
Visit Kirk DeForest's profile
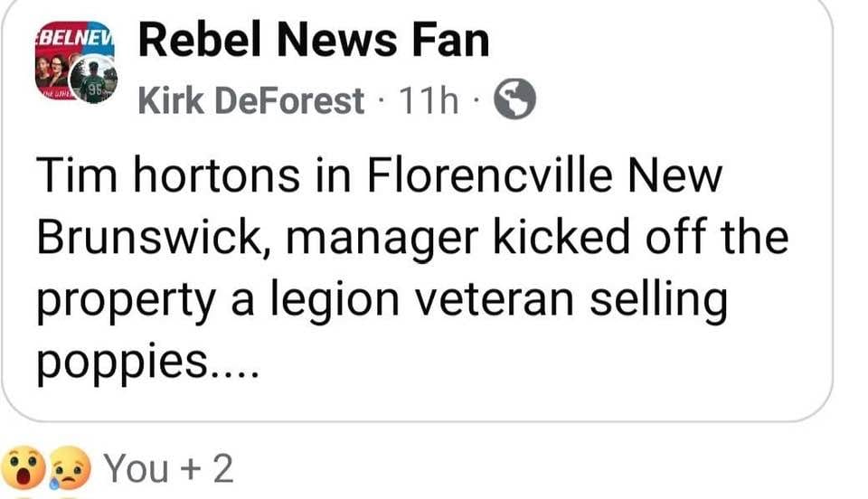pyautogui.click(x=250, y=101)
